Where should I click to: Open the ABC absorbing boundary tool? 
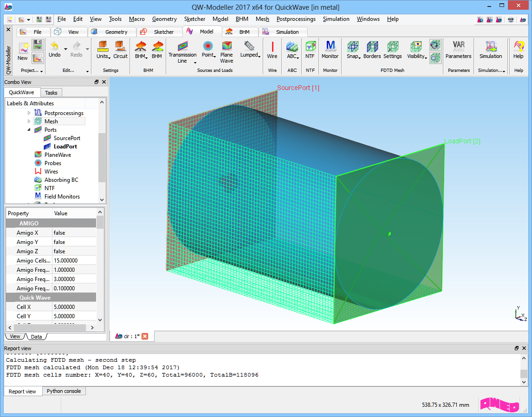point(292,50)
